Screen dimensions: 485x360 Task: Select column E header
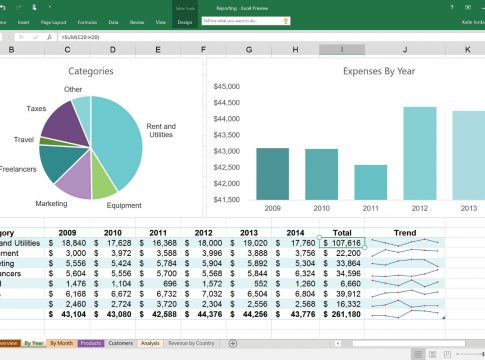click(x=158, y=50)
